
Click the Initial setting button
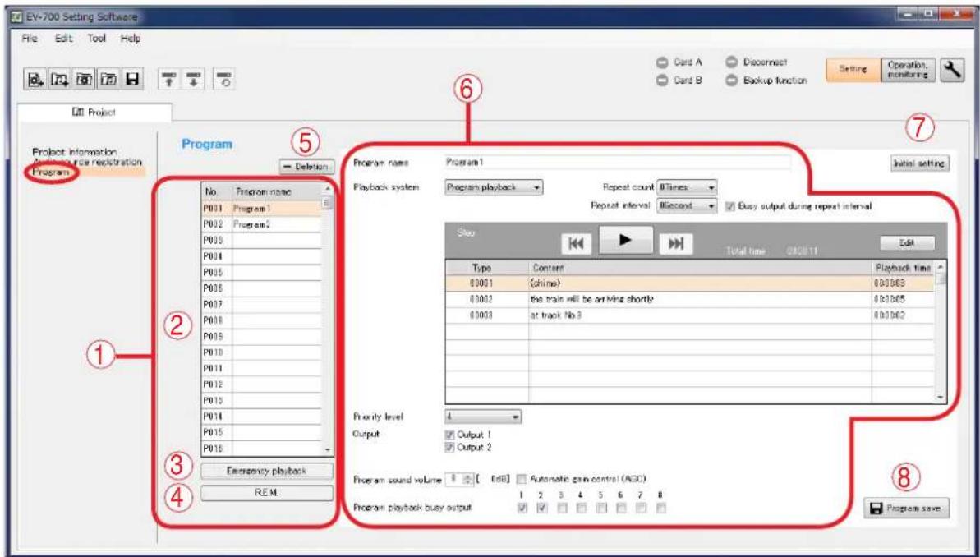(919, 163)
